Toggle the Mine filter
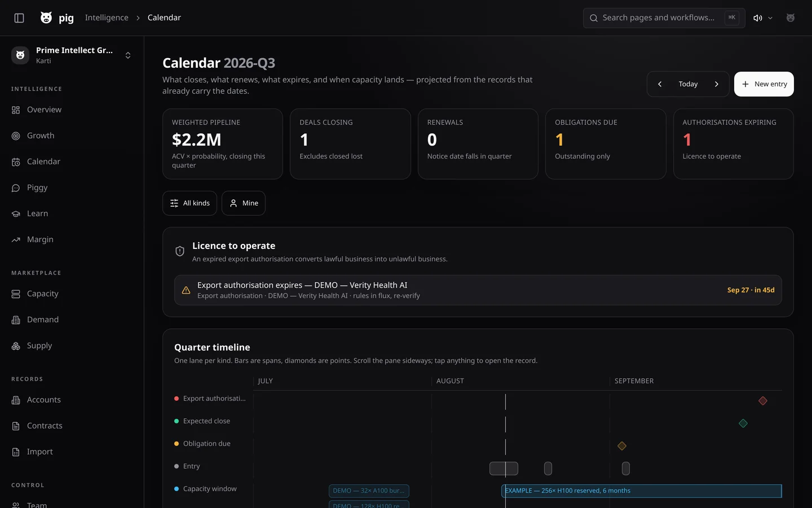812x508 pixels. (244, 203)
